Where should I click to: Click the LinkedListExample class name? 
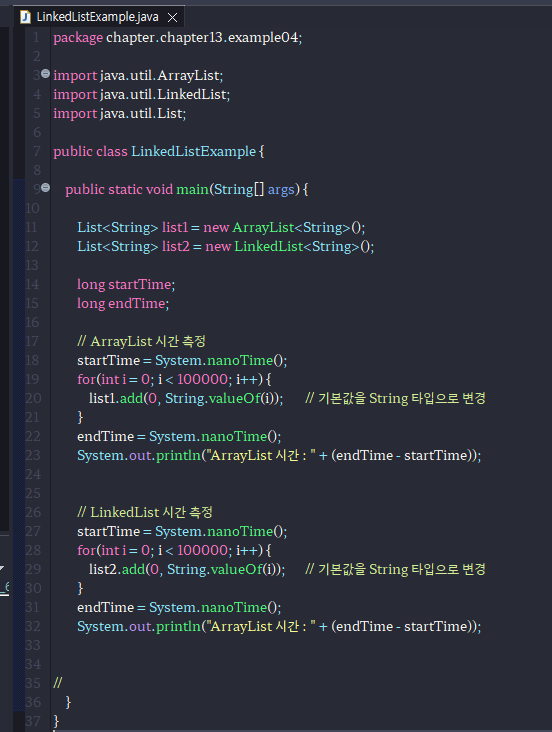point(193,151)
